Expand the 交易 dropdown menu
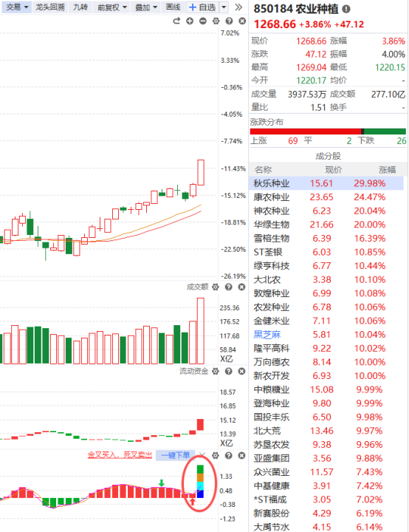 point(17,7)
